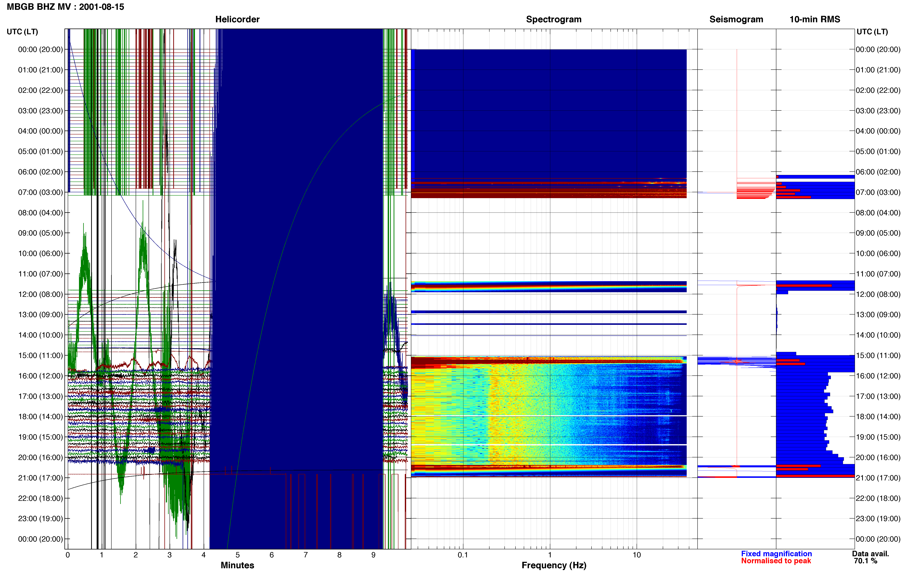The height and width of the screenshot is (578, 924).
Task: Click left-axis time label 17:00 (13:00)
Action: 41,396
